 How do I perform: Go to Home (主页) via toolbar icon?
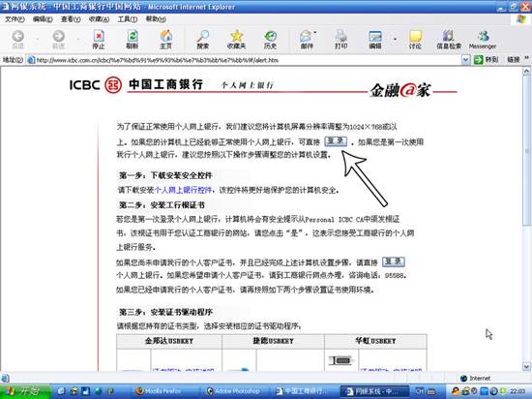165,40
